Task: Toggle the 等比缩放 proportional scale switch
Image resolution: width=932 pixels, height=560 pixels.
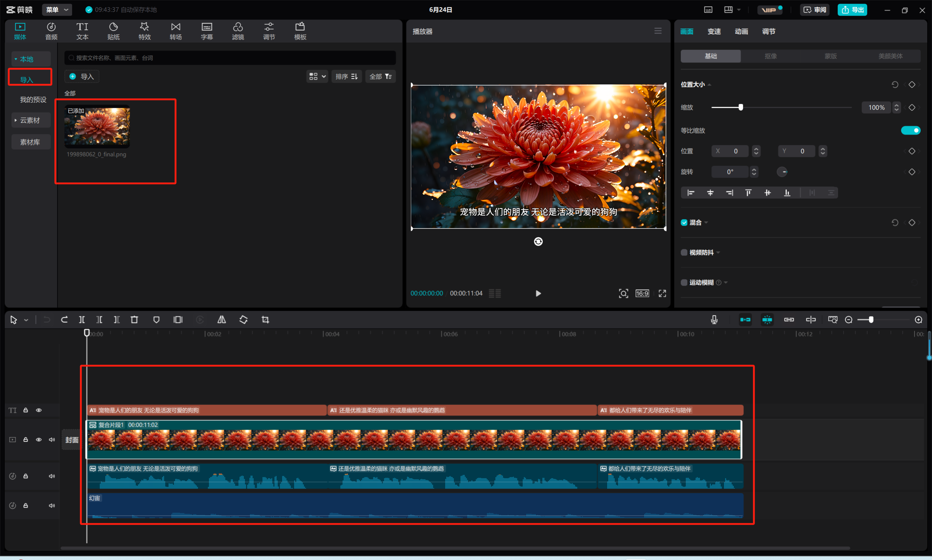Action: (x=910, y=130)
